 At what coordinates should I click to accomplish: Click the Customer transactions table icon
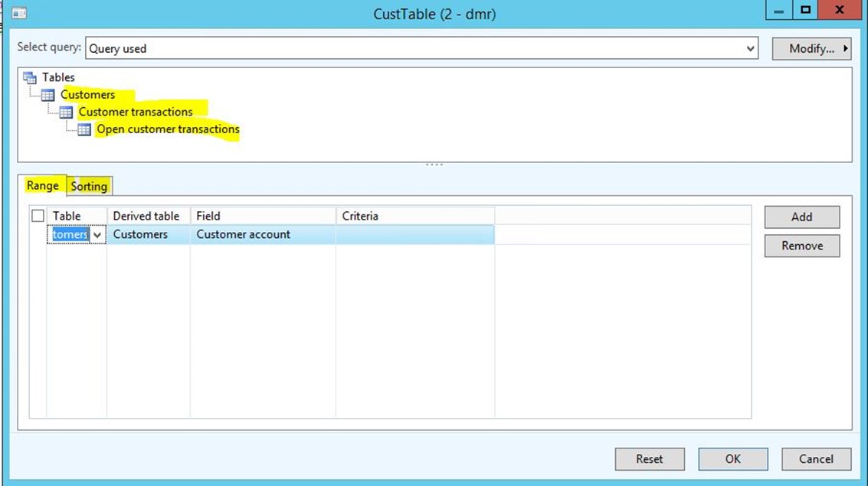tap(66, 113)
